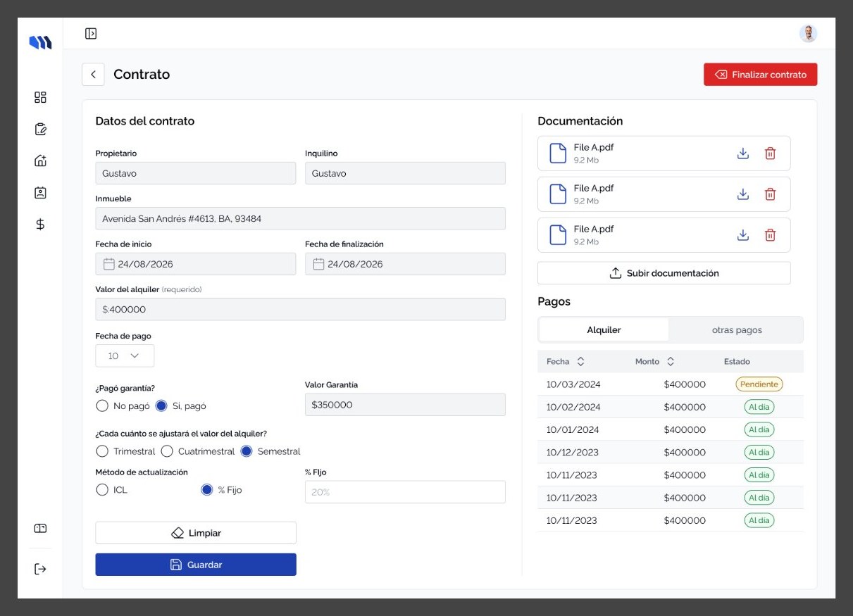Click the Inmueble address field
The height and width of the screenshot is (616, 853).
tap(300, 218)
